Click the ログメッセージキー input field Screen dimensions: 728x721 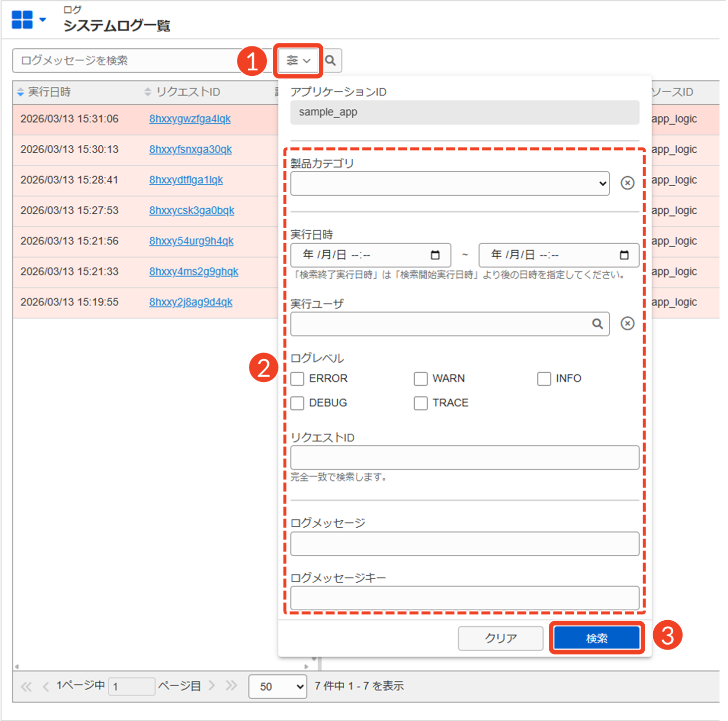pos(465,598)
